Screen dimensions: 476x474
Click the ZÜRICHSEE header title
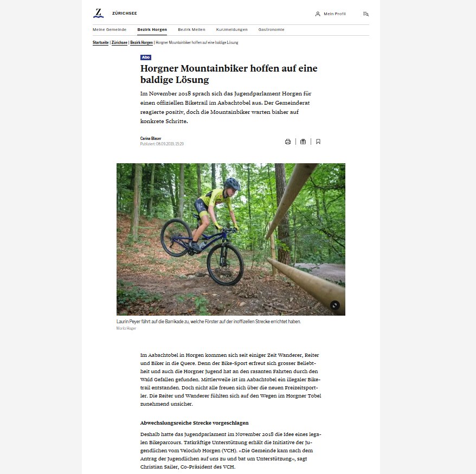tap(125, 14)
